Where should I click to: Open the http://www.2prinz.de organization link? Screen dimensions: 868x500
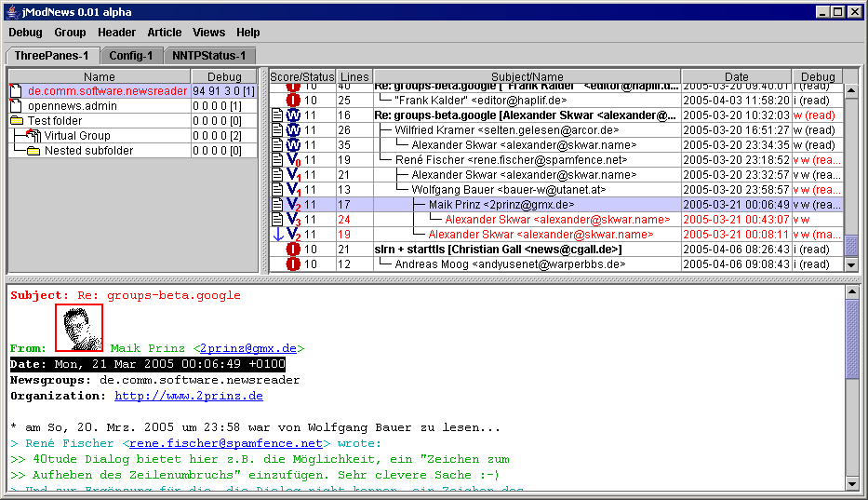coord(188,396)
